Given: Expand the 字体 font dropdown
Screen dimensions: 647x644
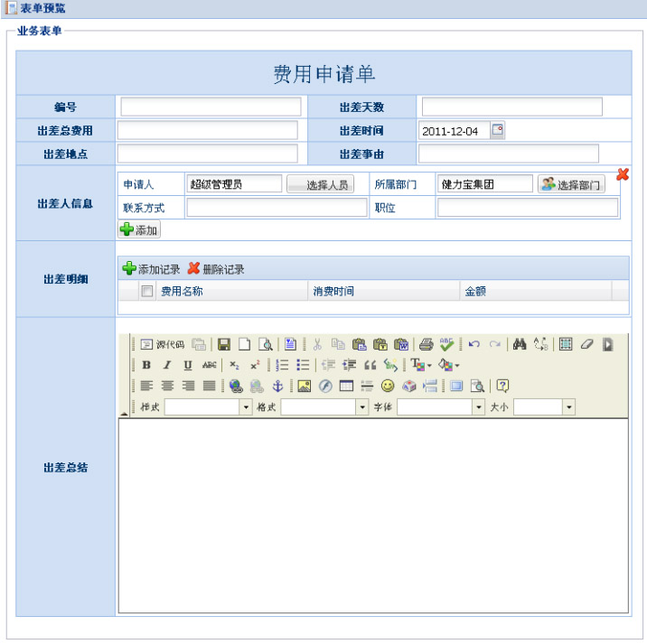Looking at the screenshot, I should point(478,407).
